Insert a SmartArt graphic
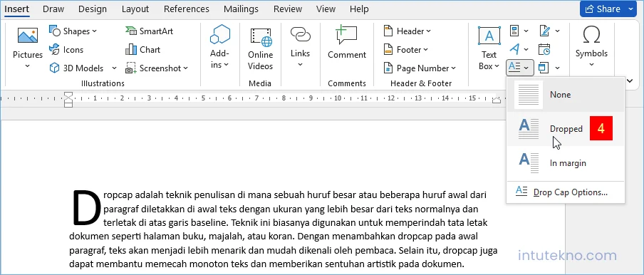Image resolution: width=644 pixels, height=275 pixels. [150, 31]
